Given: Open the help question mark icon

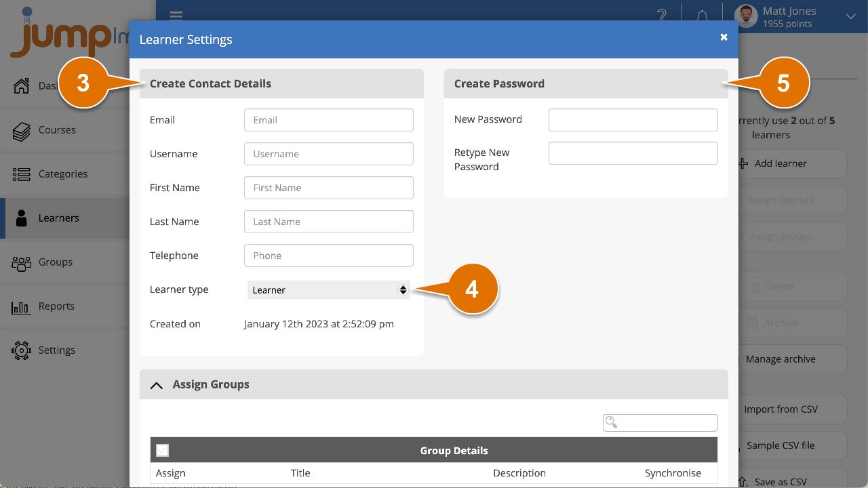Looking at the screenshot, I should [x=662, y=15].
